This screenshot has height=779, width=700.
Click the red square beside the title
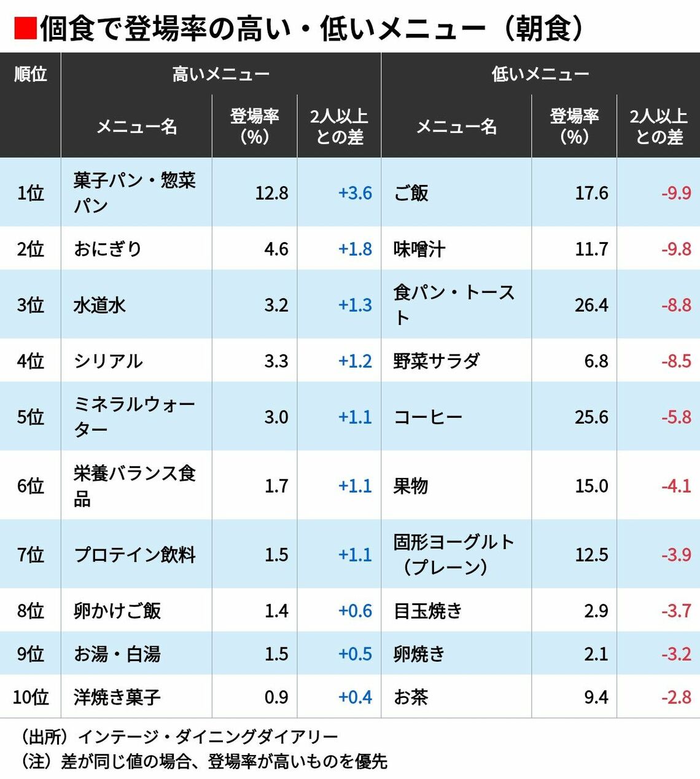click(25, 28)
